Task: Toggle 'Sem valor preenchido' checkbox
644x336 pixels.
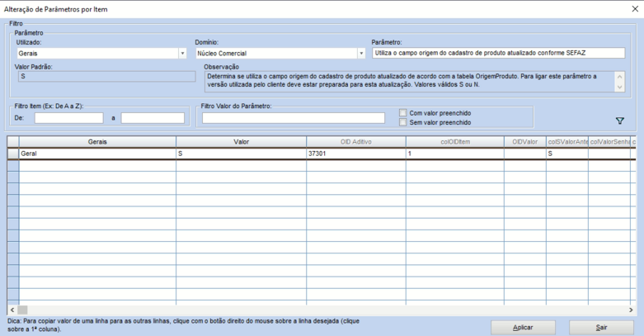Action: (402, 122)
